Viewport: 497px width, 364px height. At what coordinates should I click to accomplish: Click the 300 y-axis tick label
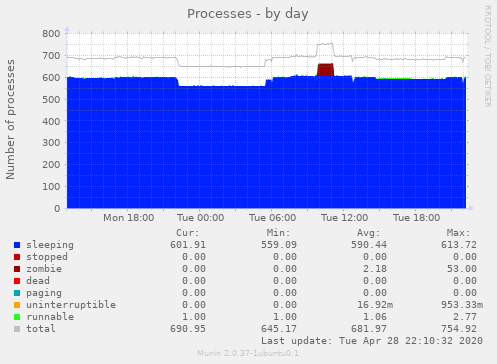(51, 143)
